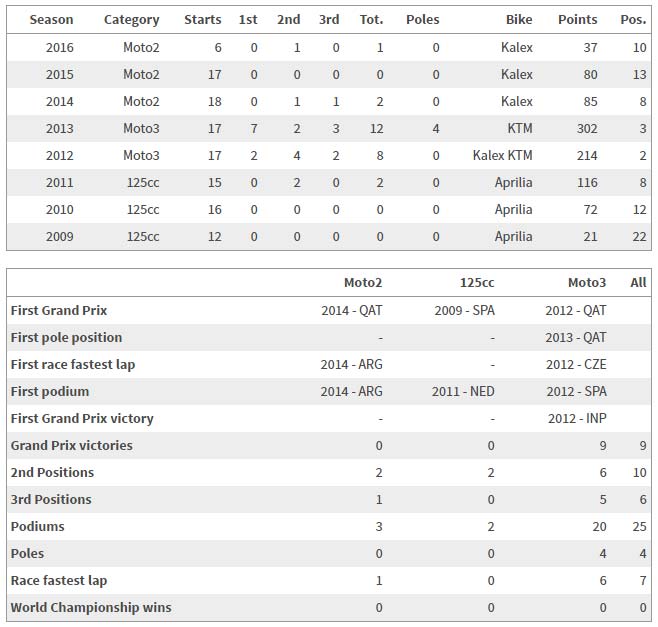Select the Moto2 statistics column header

pos(363,282)
